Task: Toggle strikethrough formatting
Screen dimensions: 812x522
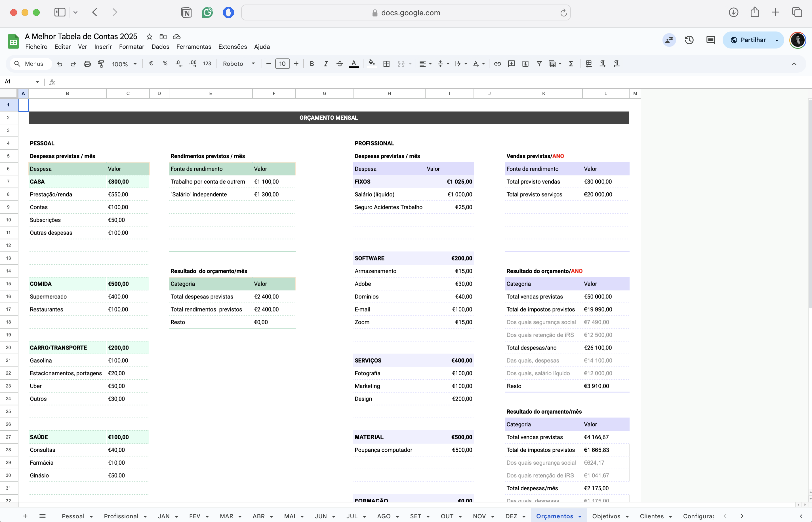Action: pos(340,64)
